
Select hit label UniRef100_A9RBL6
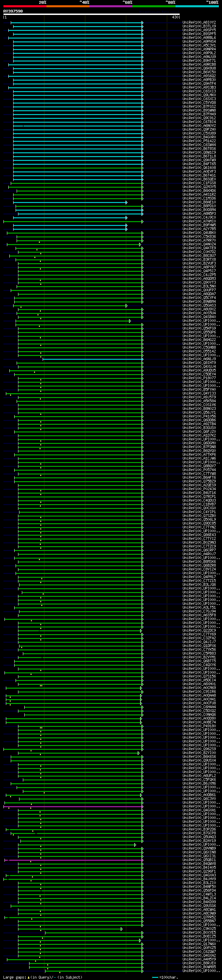(x=199, y=38)
